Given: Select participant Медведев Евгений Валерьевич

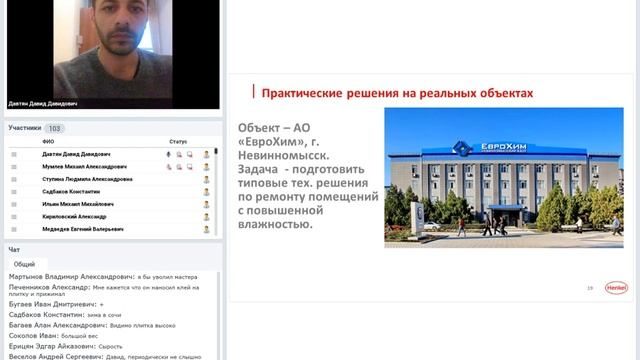Looking at the screenshot, I should coord(83,229).
